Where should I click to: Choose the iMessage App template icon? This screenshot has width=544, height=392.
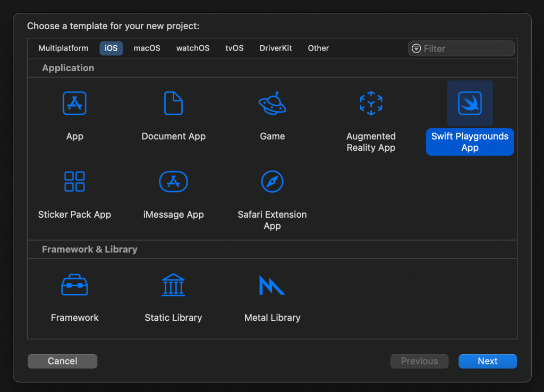click(174, 182)
